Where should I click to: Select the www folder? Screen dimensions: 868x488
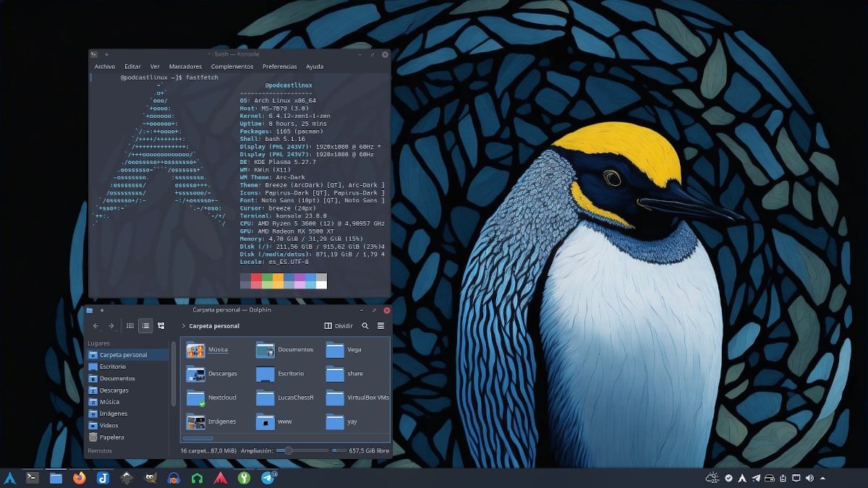point(274,421)
